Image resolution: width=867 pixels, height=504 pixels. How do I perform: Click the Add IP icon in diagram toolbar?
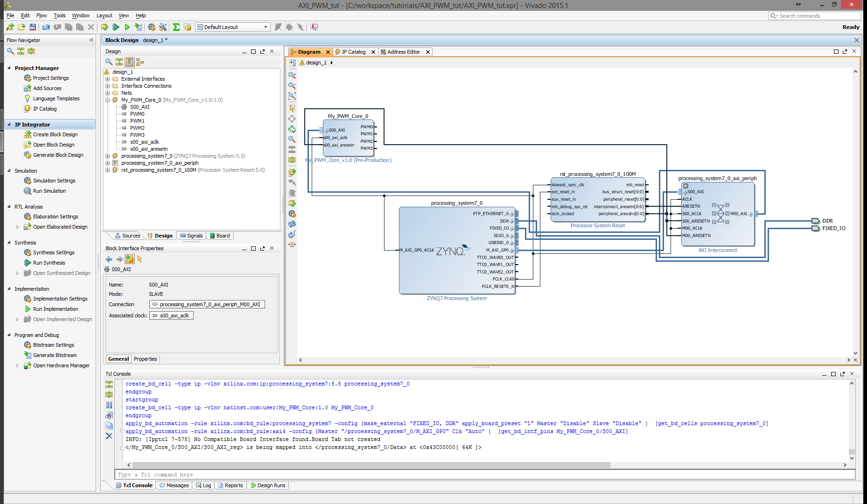pyautogui.click(x=292, y=172)
